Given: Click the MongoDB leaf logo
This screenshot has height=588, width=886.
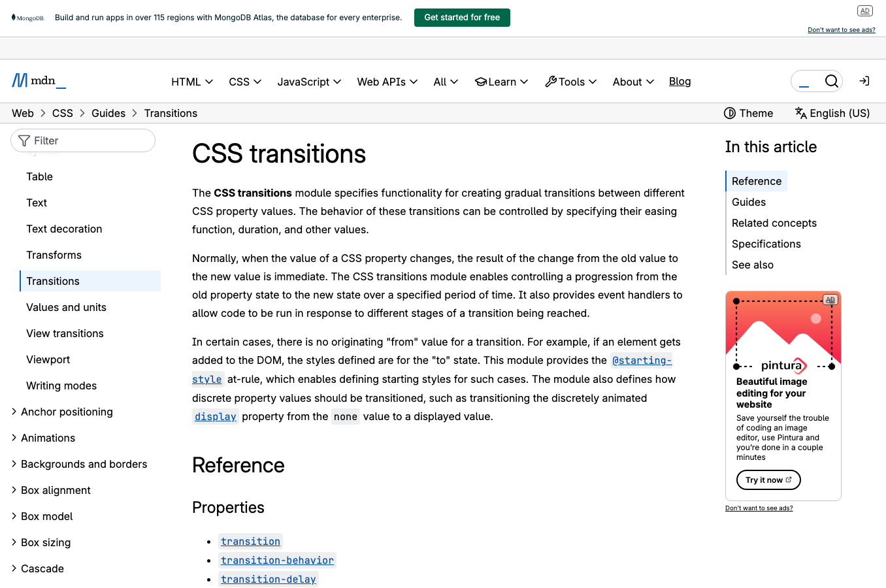Looking at the screenshot, I should pos(14,17).
